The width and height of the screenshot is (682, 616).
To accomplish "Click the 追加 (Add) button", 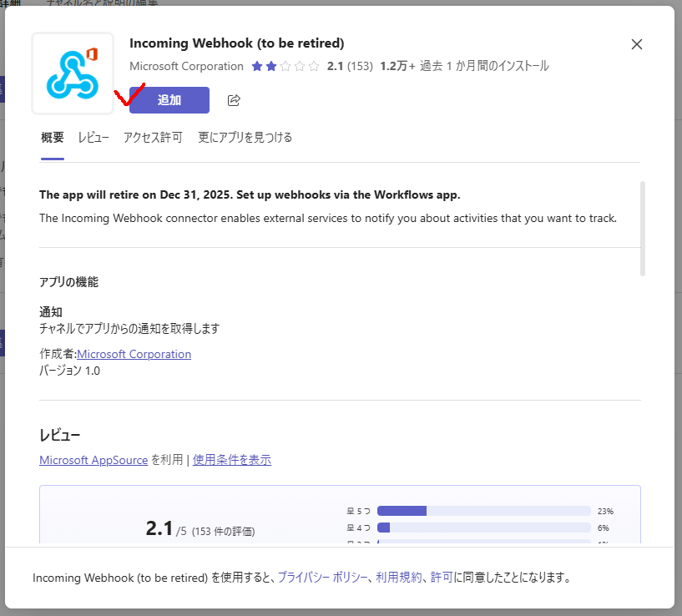I will pyautogui.click(x=169, y=100).
